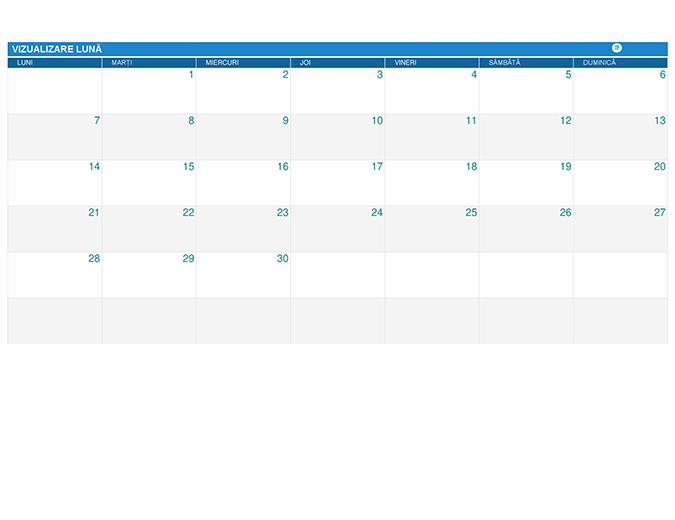Click the calendar cell for day 6
675x520 pixels.
(620, 90)
